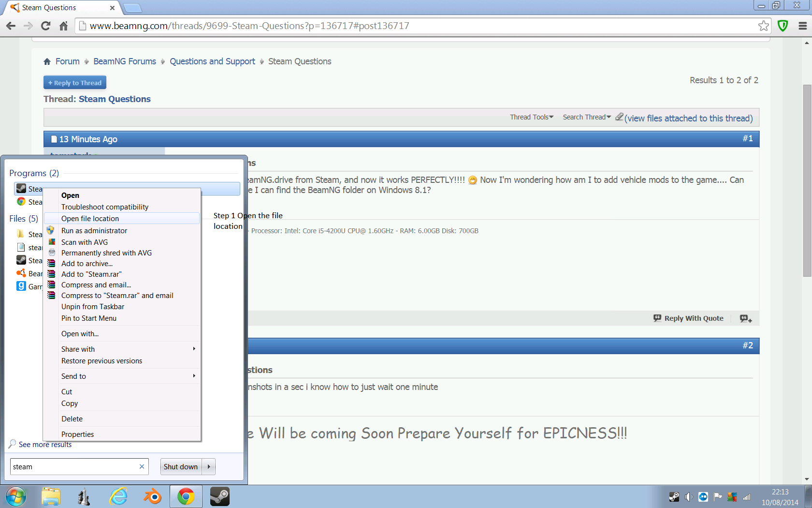Open the Thread Tools dropdown
Image resolution: width=812 pixels, height=508 pixels.
coord(532,117)
